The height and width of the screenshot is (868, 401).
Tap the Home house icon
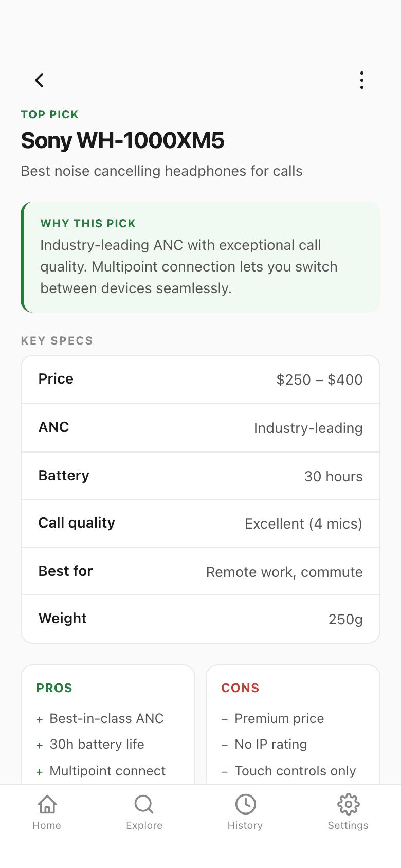click(47, 804)
